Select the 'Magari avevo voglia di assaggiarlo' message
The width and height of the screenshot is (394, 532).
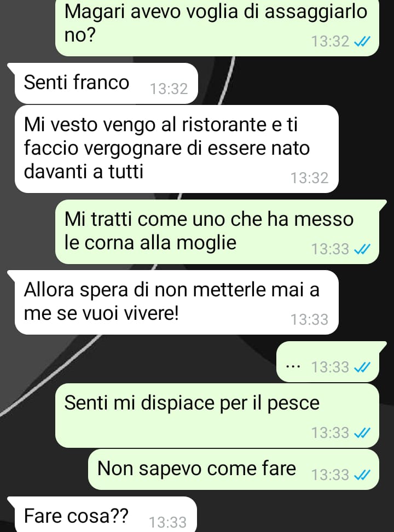[217, 28]
